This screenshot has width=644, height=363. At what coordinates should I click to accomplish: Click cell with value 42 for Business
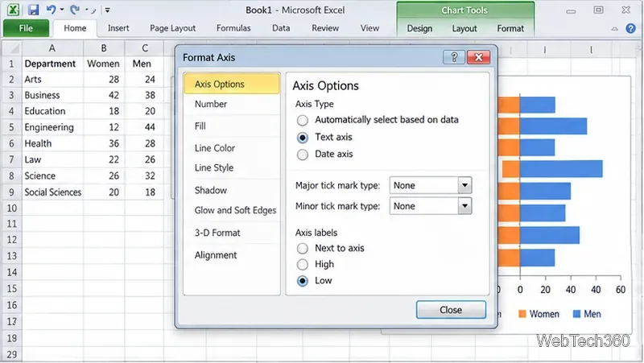point(104,95)
